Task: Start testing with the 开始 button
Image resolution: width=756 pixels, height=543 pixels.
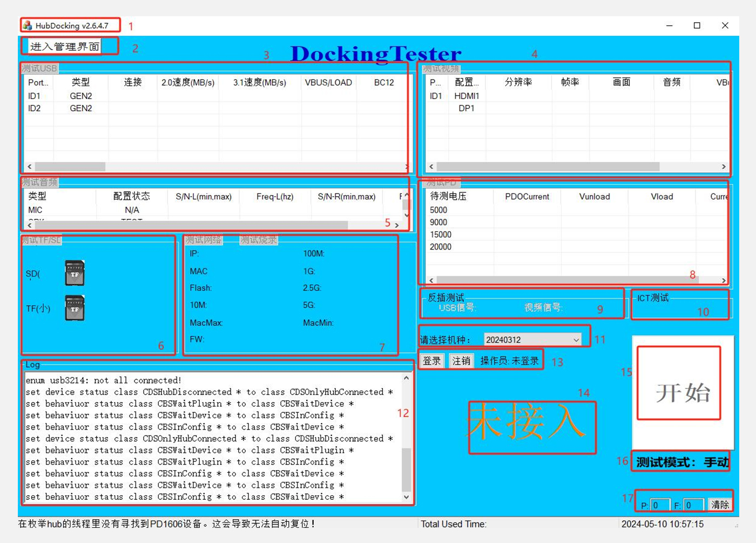Action: click(683, 393)
